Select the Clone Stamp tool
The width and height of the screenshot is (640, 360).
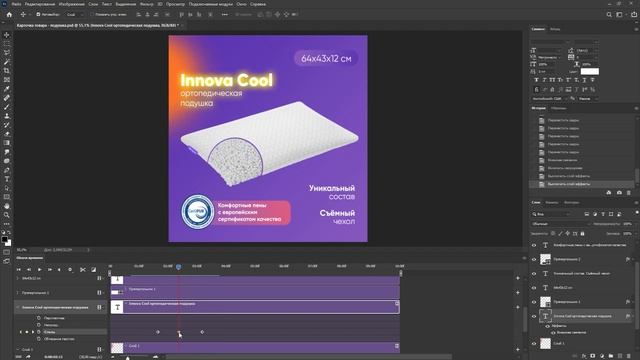[7, 116]
